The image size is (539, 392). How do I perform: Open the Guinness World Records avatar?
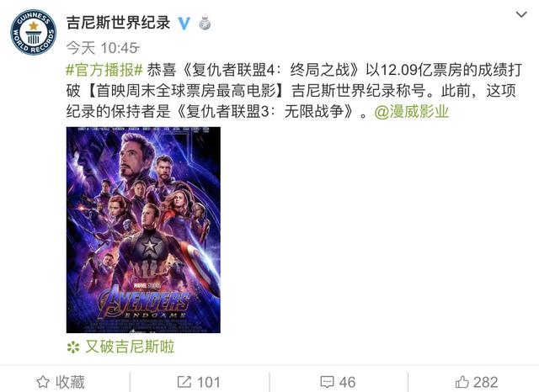point(34,32)
